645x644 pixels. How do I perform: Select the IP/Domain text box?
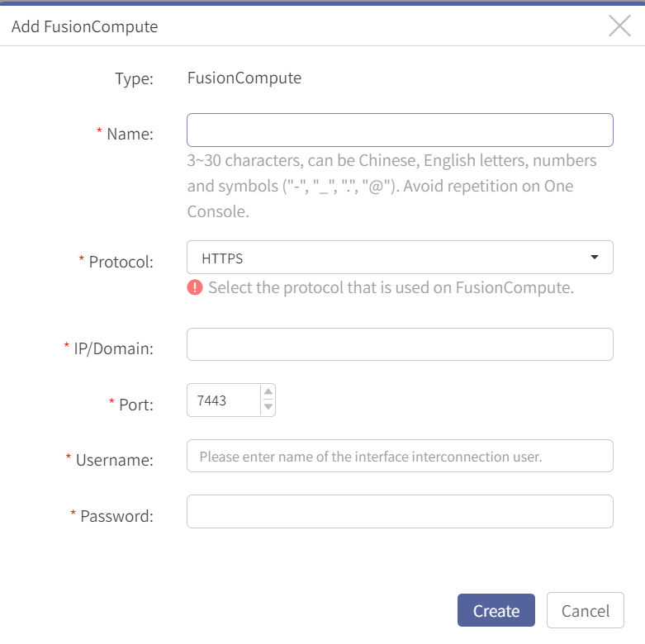(x=400, y=344)
